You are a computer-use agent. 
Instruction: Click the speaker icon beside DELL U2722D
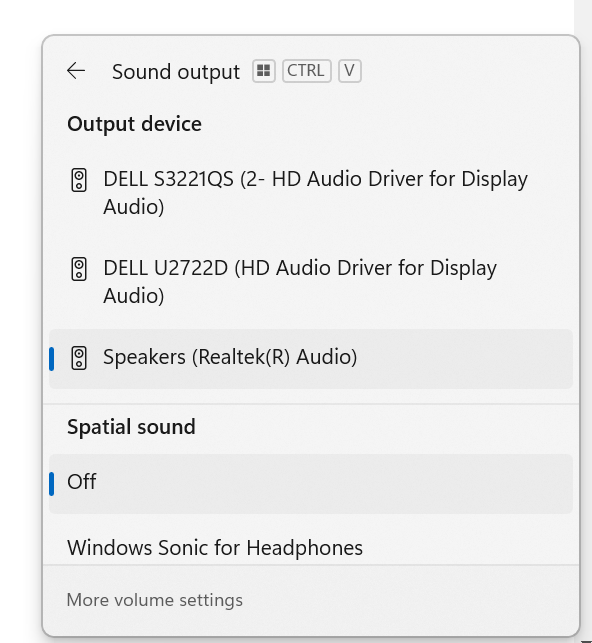[79, 269]
